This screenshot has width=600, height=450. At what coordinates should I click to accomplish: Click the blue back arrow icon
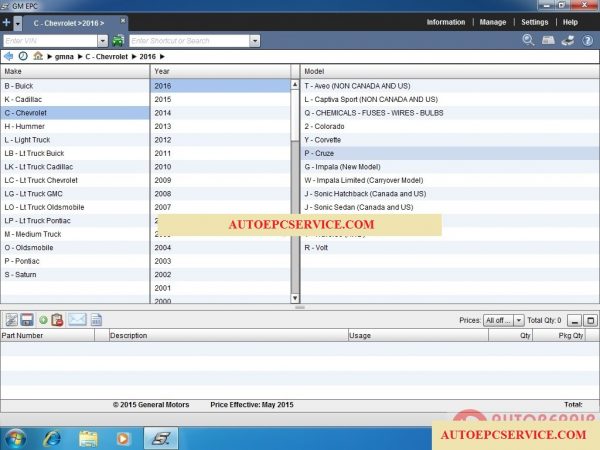pyautogui.click(x=8, y=56)
